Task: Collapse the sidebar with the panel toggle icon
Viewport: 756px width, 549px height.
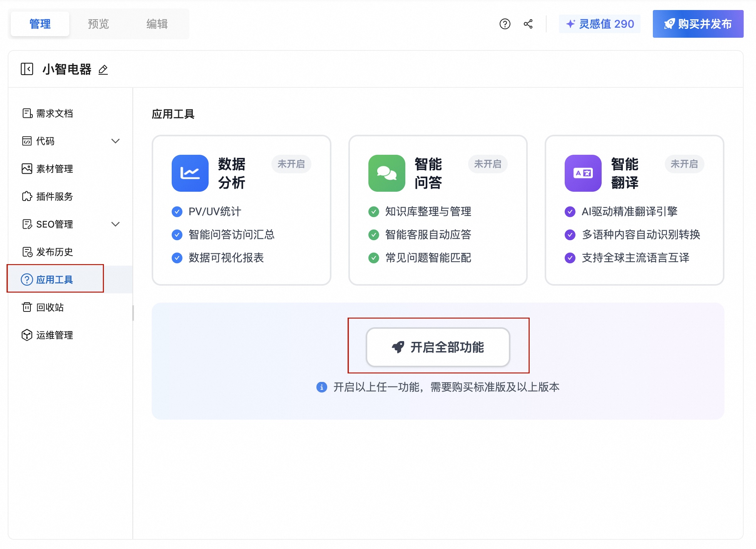Action: [27, 69]
